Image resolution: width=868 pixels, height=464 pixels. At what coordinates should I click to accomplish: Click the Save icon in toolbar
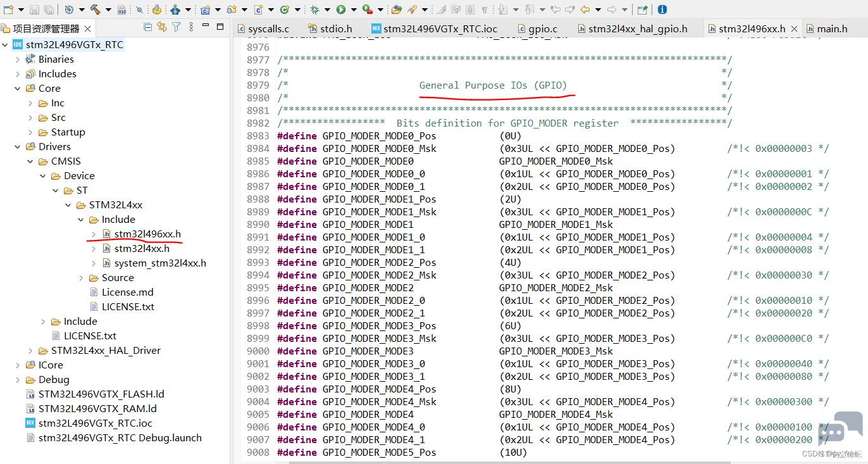(34, 9)
